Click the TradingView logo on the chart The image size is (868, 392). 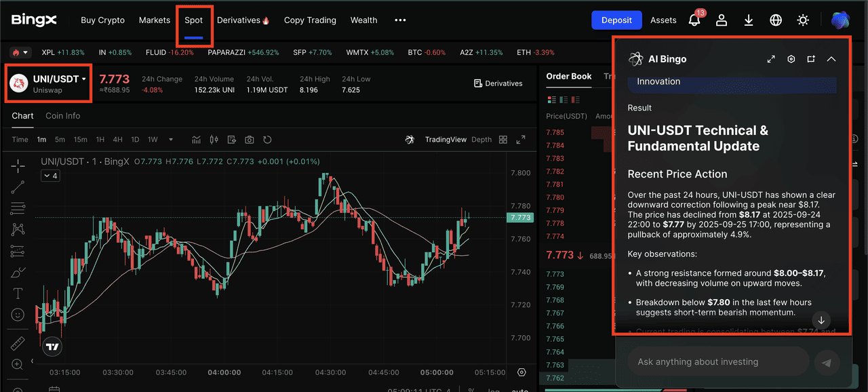51,347
